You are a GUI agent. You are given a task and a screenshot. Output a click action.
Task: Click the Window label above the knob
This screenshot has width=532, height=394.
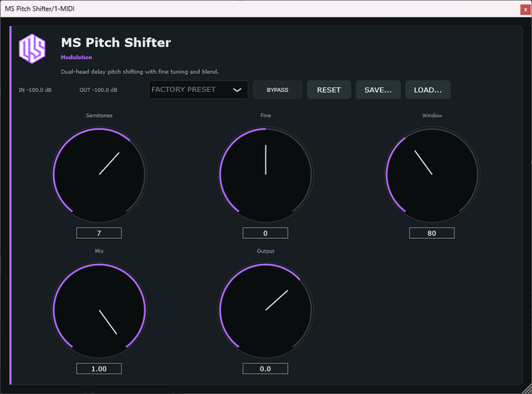click(x=432, y=116)
